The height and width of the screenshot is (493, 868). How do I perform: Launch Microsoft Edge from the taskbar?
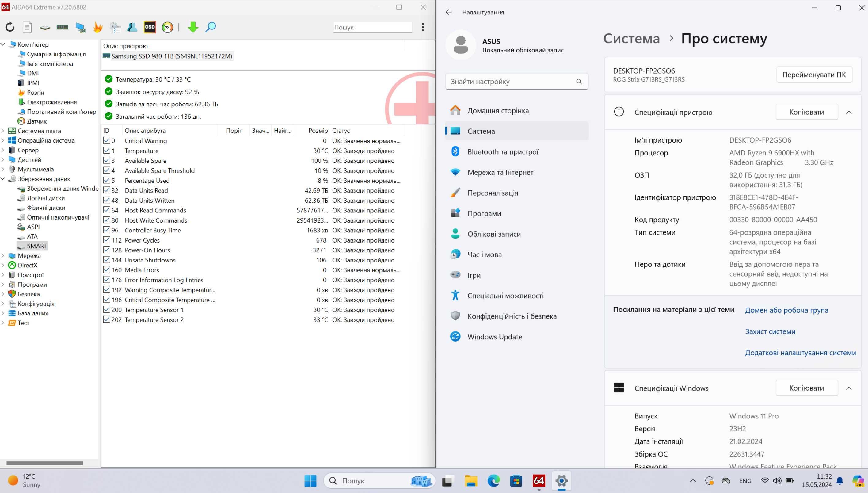(x=493, y=481)
